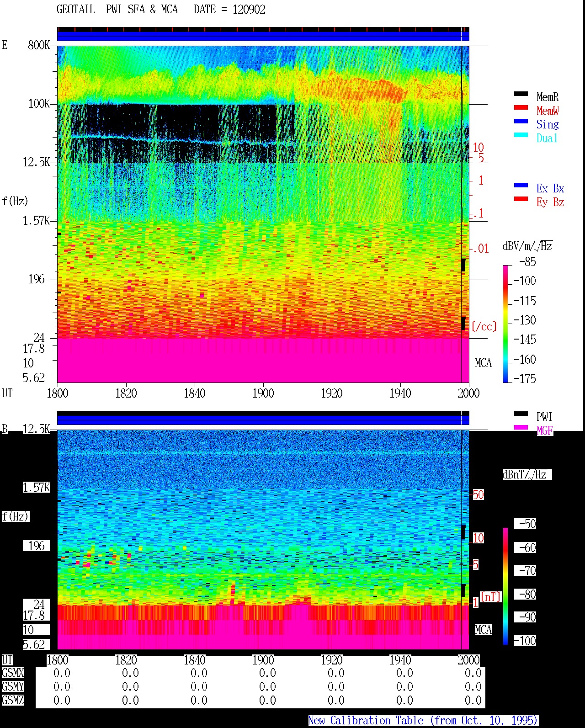Click the red Ey Bz legend swatch
The height and width of the screenshot is (728, 585).
coord(521,199)
